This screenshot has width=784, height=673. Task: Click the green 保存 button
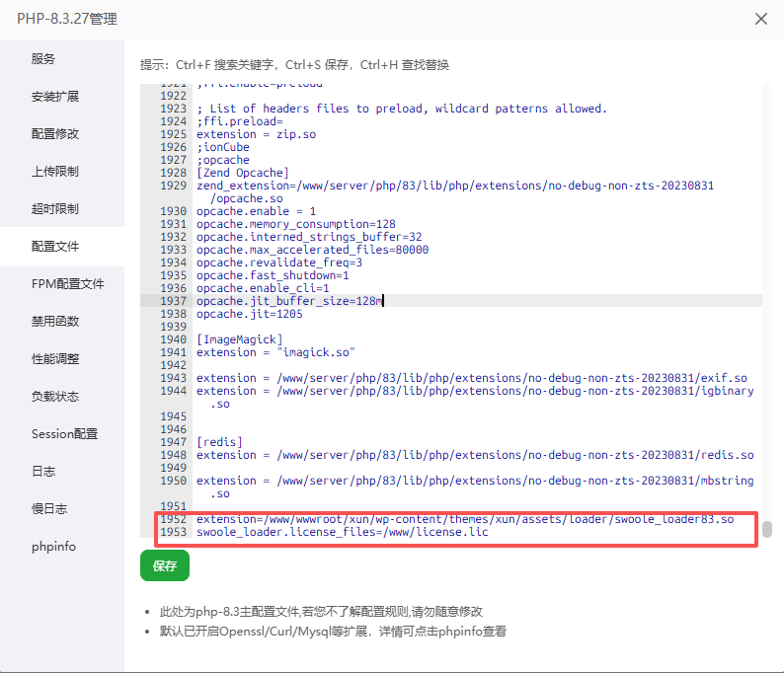coord(165,566)
